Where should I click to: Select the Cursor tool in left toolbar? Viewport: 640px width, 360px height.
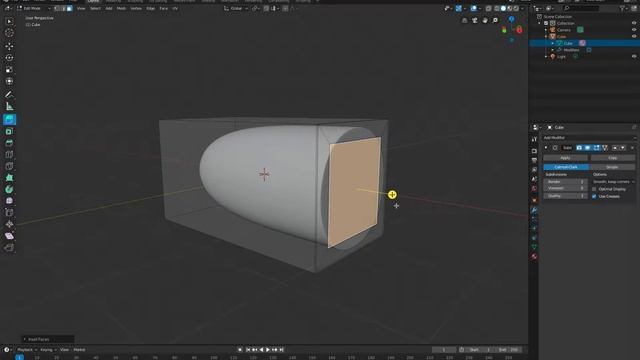pyautogui.click(x=9, y=33)
